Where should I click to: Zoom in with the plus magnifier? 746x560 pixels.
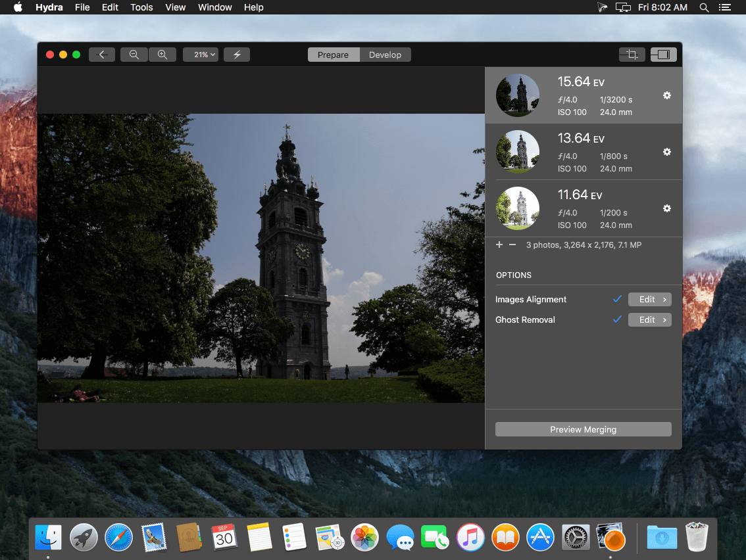click(162, 55)
